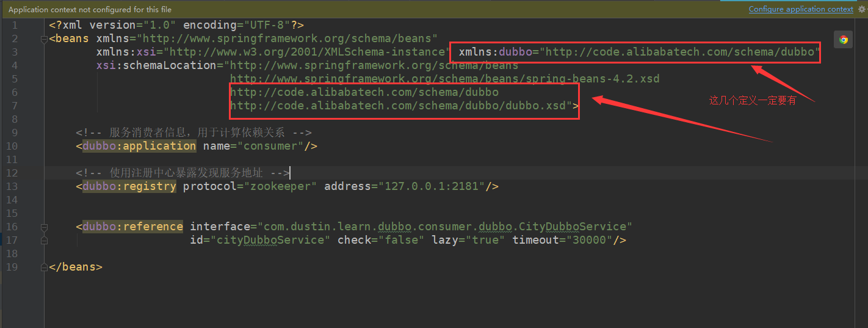The width and height of the screenshot is (868, 328).
Task: Collapse the dubbo:reference fold marker on line 16
Action: (43, 227)
